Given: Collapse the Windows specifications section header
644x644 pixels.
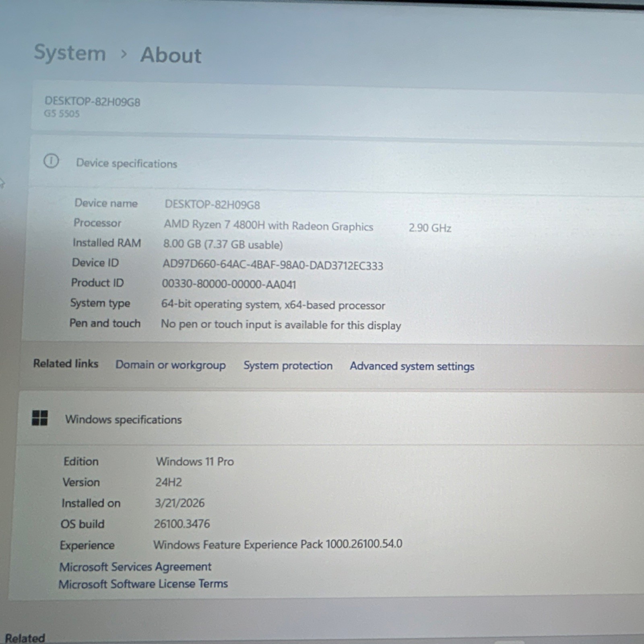Looking at the screenshot, I should [330, 419].
